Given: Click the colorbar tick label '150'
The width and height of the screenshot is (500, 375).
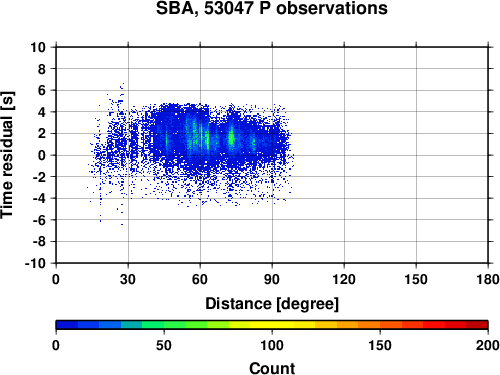Looking at the screenshot, I should coord(380,345).
